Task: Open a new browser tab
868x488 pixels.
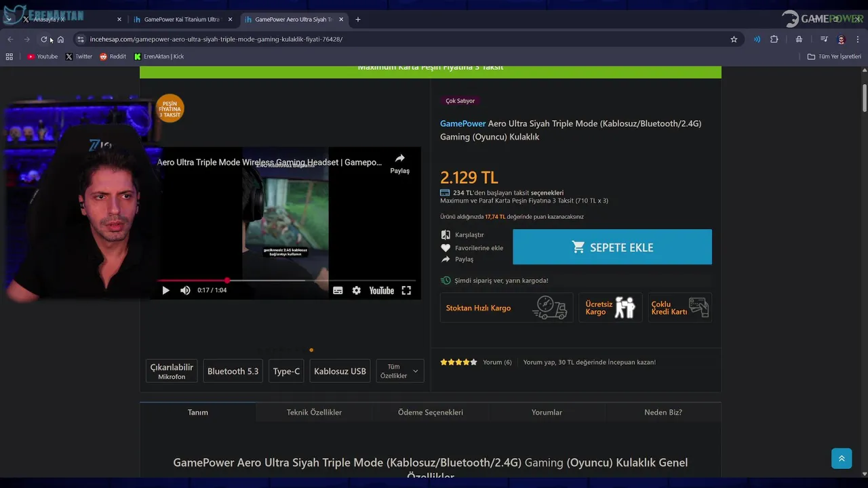Action: tap(358, 20)
